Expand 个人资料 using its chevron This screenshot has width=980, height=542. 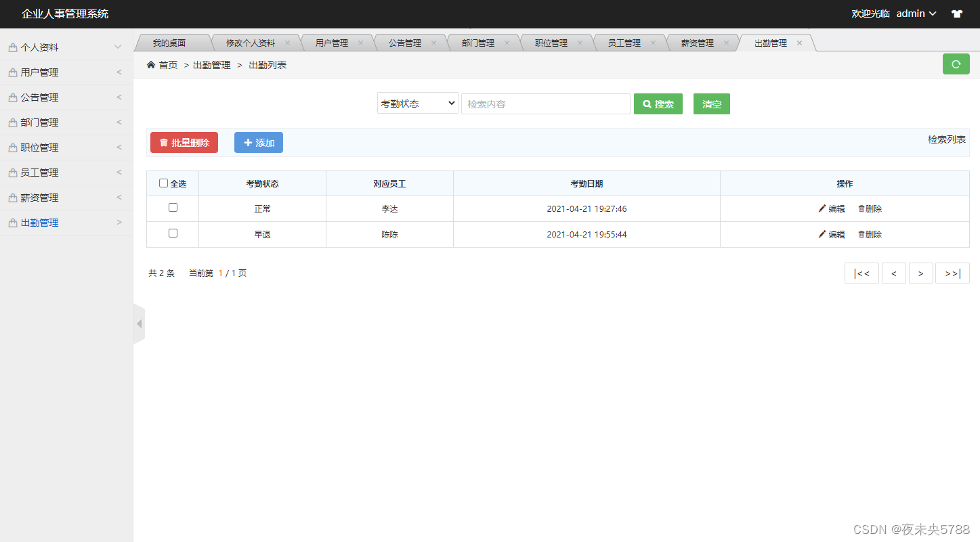pyautogui.click(x=118, y=47)
